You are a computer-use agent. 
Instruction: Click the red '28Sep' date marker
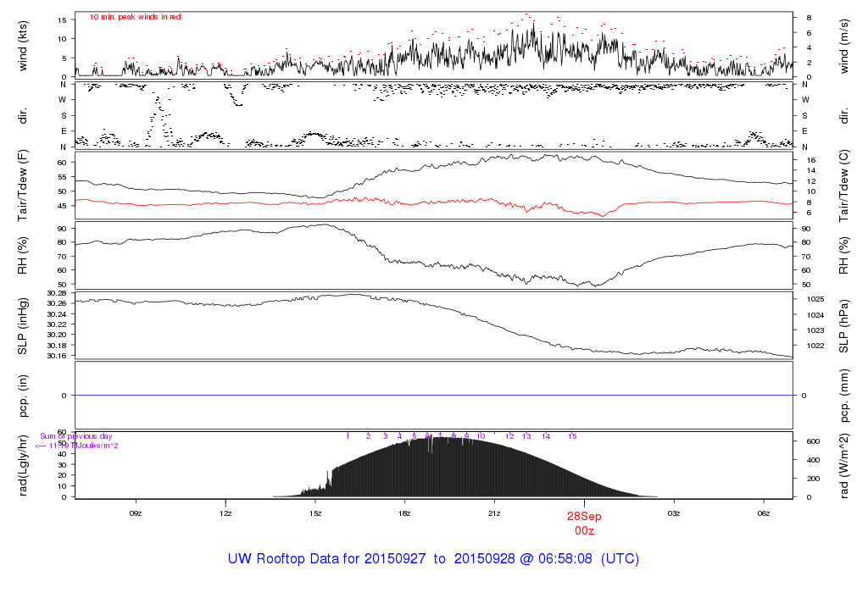(x=584, y=516)
